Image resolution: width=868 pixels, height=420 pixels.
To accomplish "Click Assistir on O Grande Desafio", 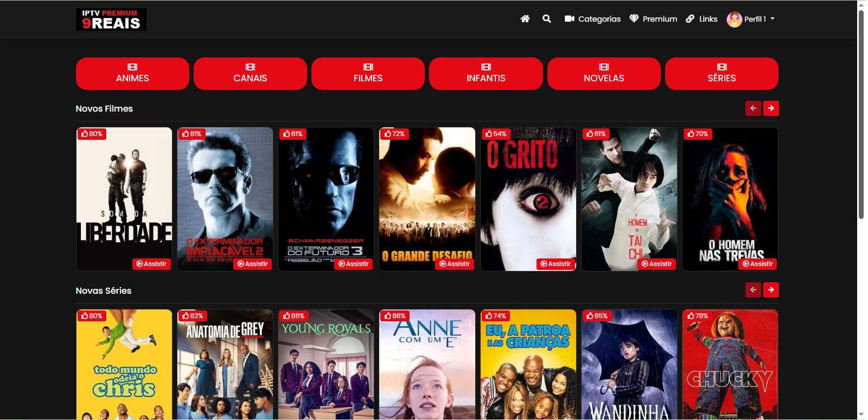I will (455, 264).
